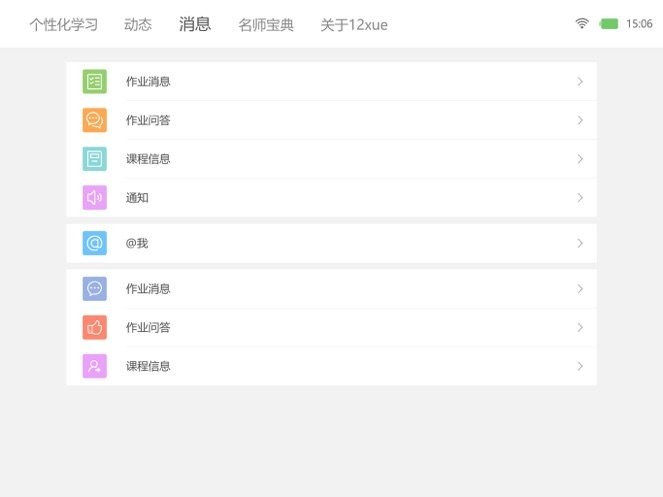Click the red thumbs-up icon

(94, 327)
